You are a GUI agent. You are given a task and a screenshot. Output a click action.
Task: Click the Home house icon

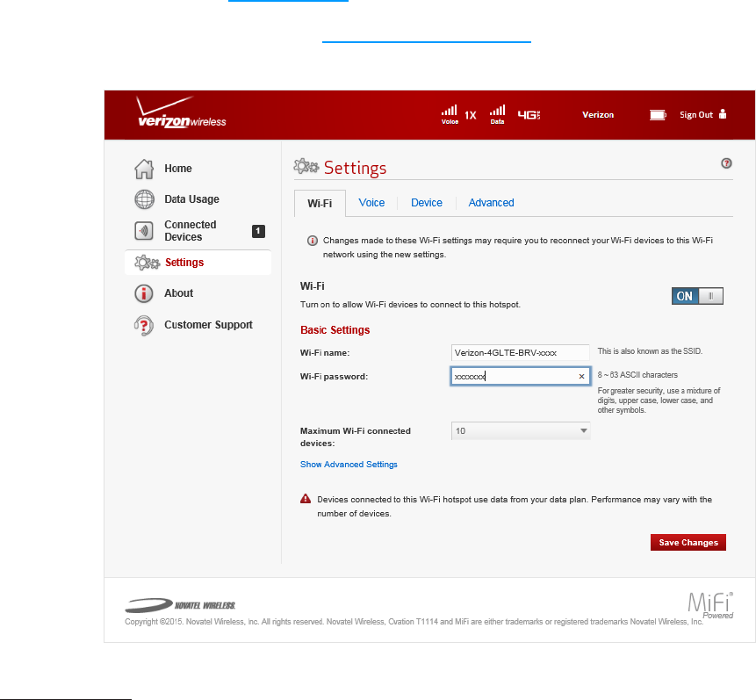click(x=144, y=169)
